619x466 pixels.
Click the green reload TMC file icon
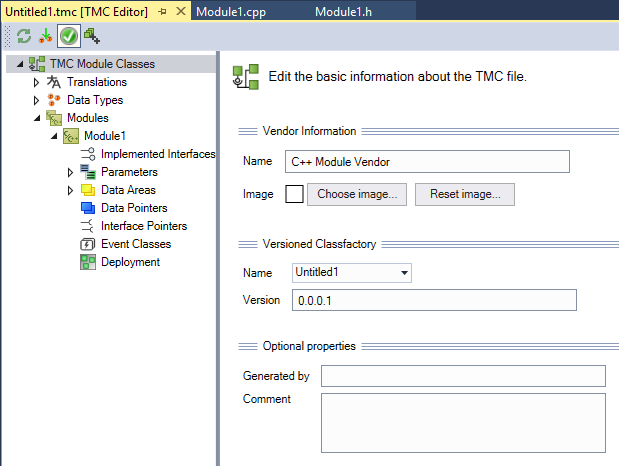[x=24, y=36]
